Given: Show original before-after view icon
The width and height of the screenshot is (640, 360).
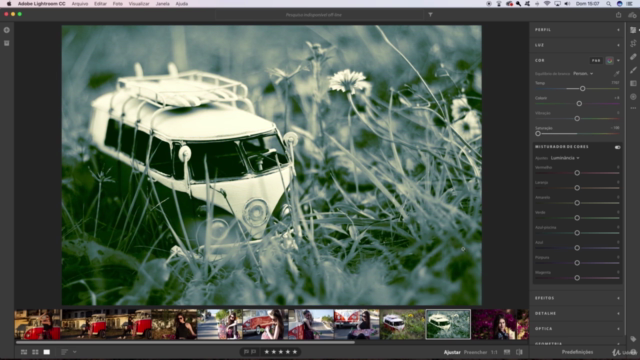Looking at the screenshot, I should [x=519, y=352].
